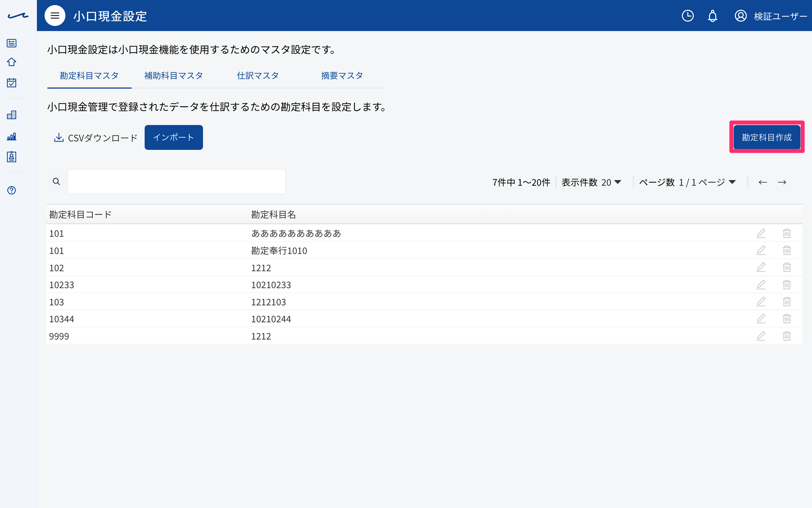Open the calendar check sidebar icon
The width and height of the screenshot is (812, 508).
point(12,83)
